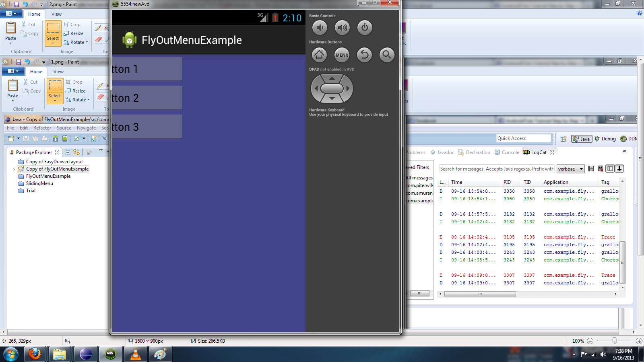Open Eclipse Source menu
The width and height of the screenshot is (644, 362).
coord(64,128)
